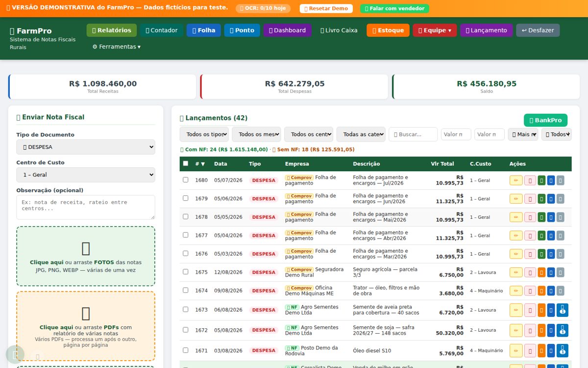The image size is (588, 368).
Task: Click the green action button for entry 1676
Action: [x=541, y=254]
